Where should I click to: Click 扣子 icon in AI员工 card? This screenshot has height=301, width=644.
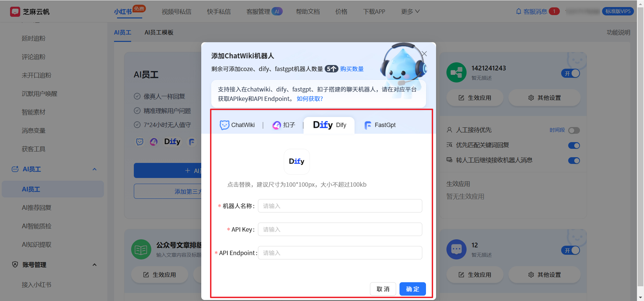154,142
